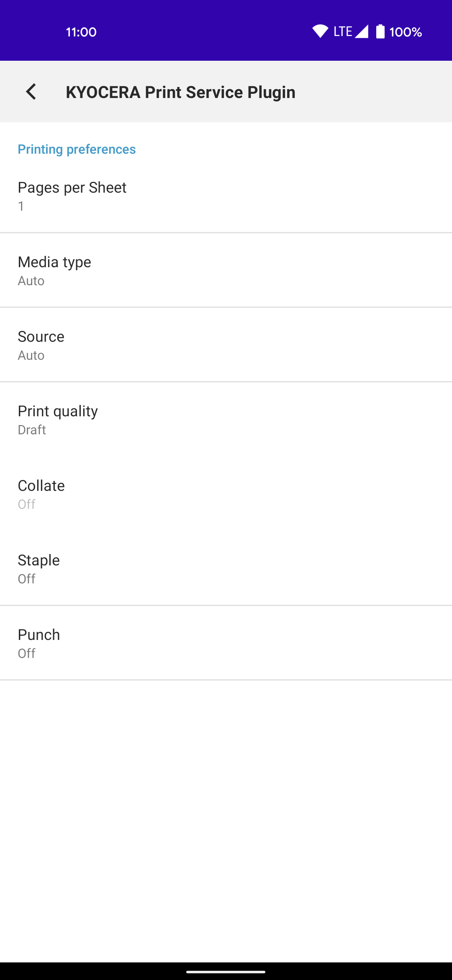Open the Media type option
Screen dimensions: 452x980
[226, 270]
